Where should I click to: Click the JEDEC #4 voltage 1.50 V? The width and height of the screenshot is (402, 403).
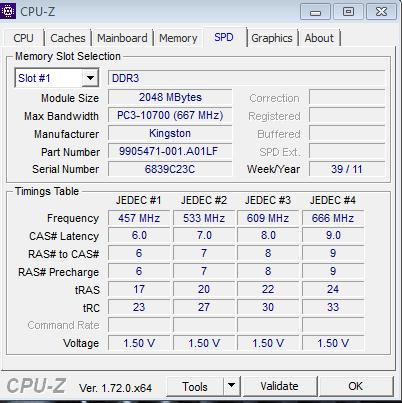[333, 343]
